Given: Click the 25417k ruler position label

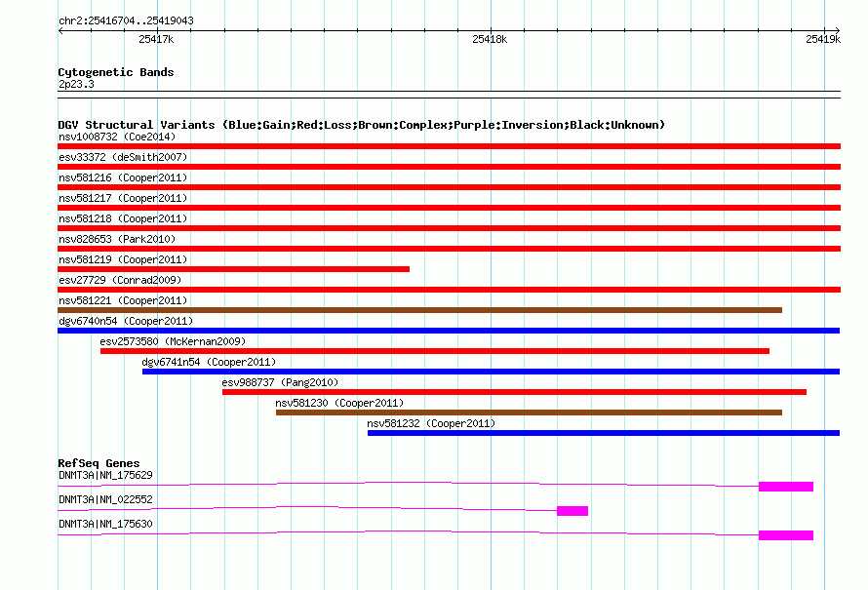Looking at the screenshot, I should pos(156,39).
